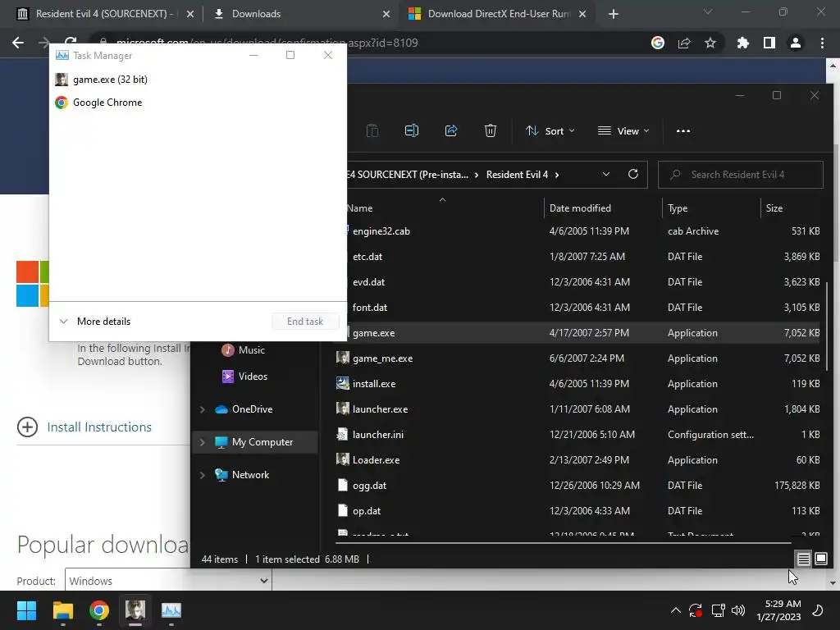
Task: Select game.exe (32 bit) in Task Manager
Action: point(199,80)
